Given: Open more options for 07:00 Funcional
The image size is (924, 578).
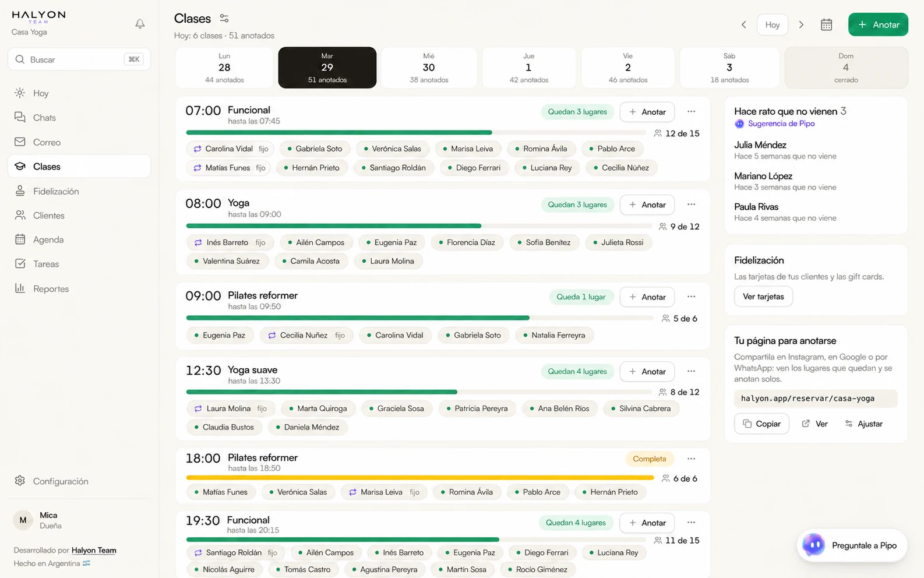Looking at the screenshot, I should (x=691, y=111).
